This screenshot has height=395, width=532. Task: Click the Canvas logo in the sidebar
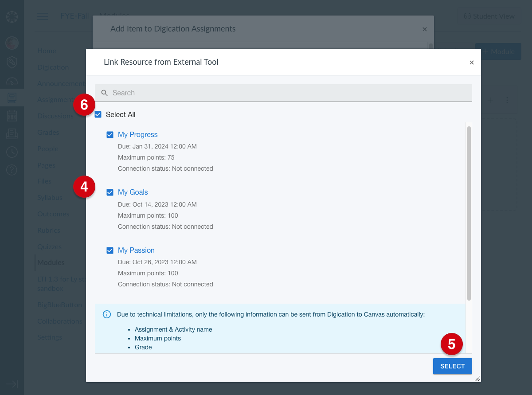[12, 17]
